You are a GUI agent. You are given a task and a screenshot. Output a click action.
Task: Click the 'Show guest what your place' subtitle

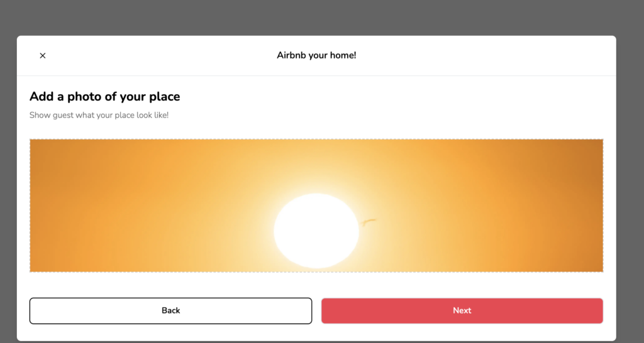point(99,116)
